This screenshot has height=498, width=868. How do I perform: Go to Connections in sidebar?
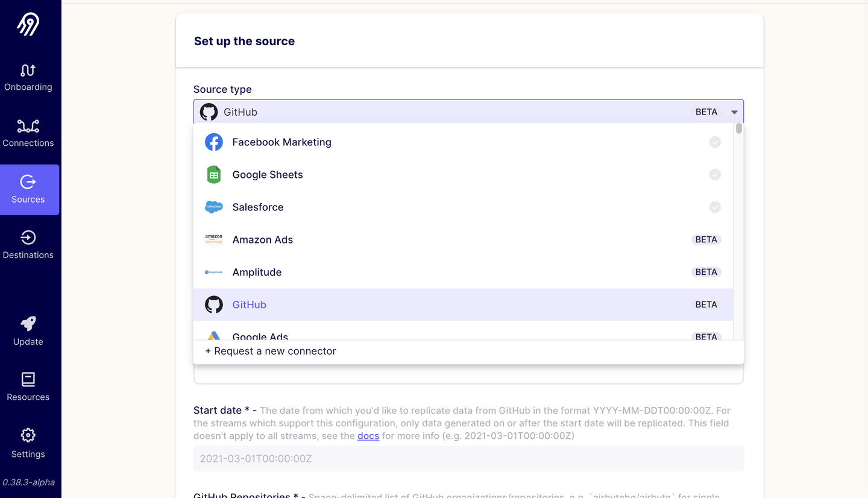(28, 127)
